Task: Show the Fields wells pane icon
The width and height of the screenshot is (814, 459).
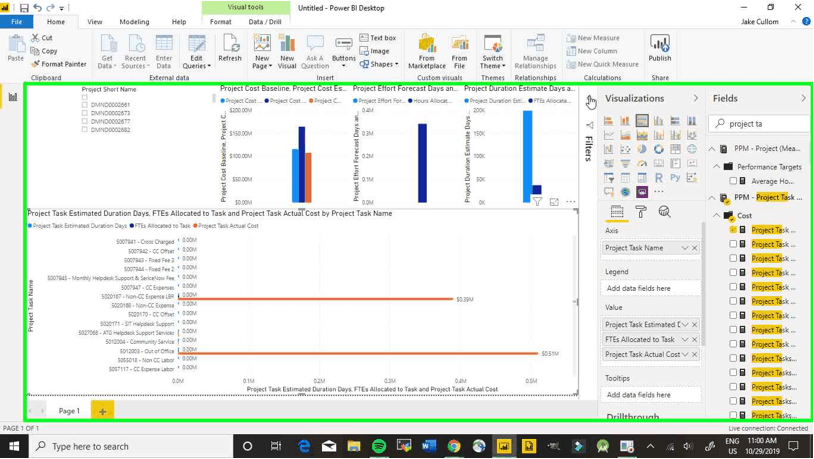Action: pos(617,212)
